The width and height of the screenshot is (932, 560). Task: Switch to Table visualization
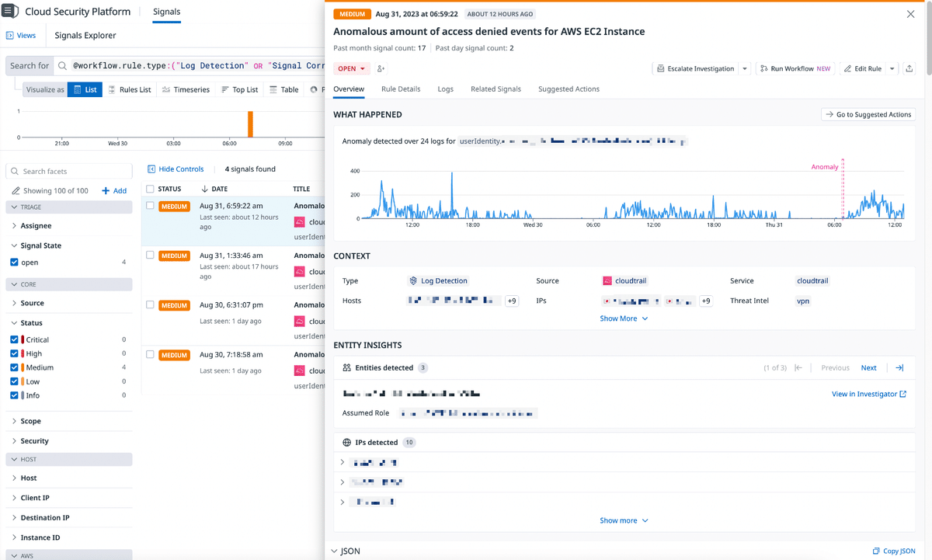coord(283,89)
